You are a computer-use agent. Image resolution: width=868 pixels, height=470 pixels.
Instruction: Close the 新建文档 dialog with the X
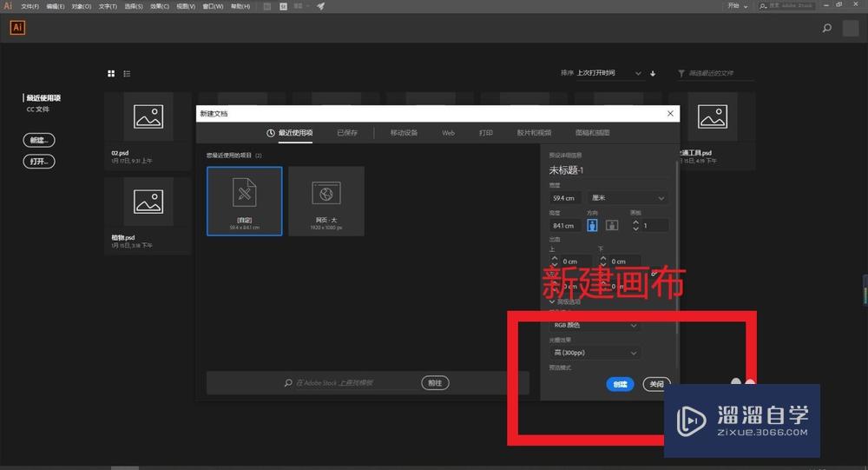coord(670,113)
